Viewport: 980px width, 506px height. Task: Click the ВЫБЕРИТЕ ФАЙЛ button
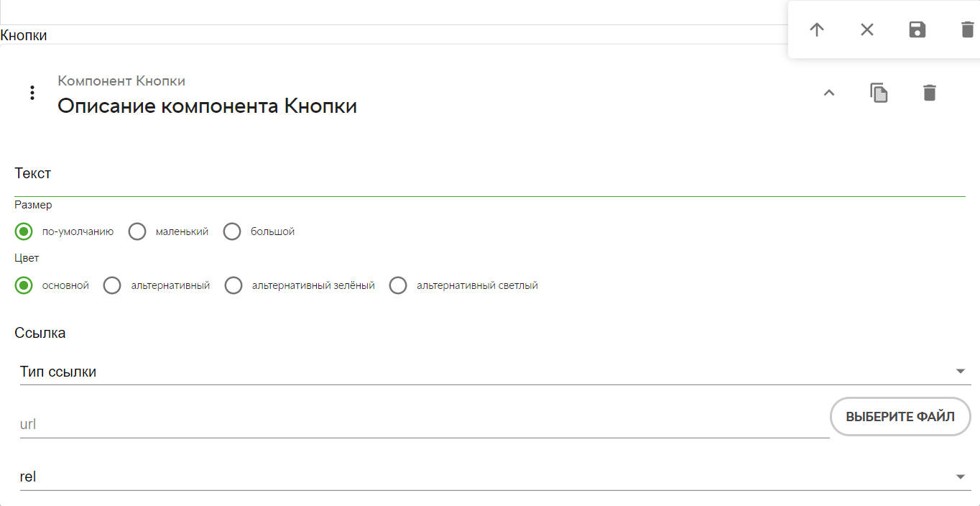(900, 417)
